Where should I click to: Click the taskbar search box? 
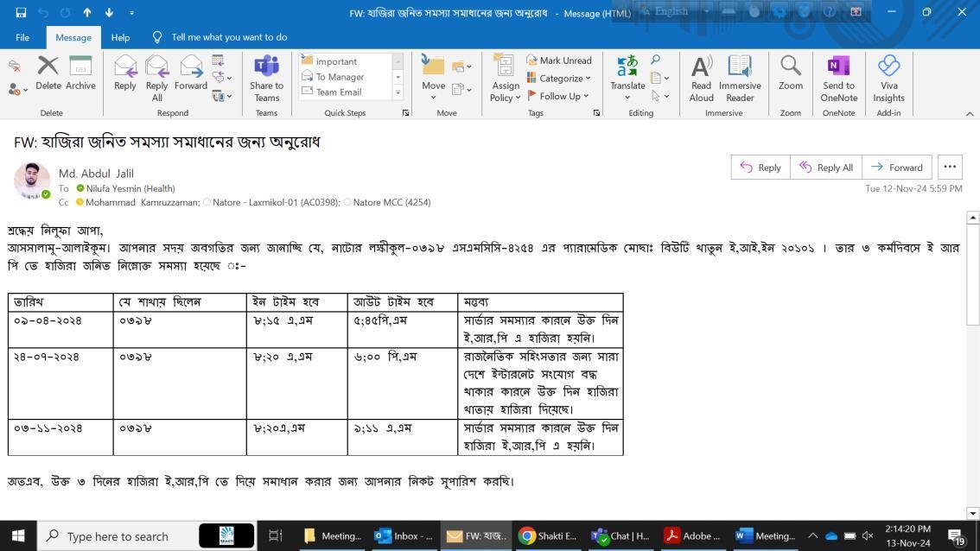click(x=147, y=536)
